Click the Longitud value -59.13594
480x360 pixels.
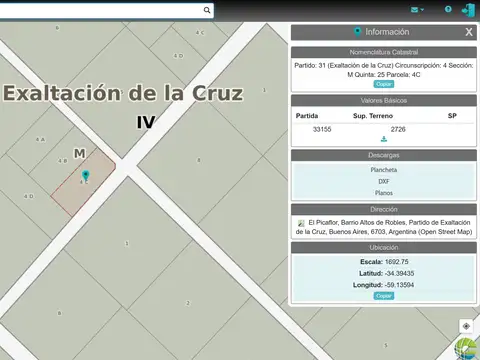pos(399,285)
